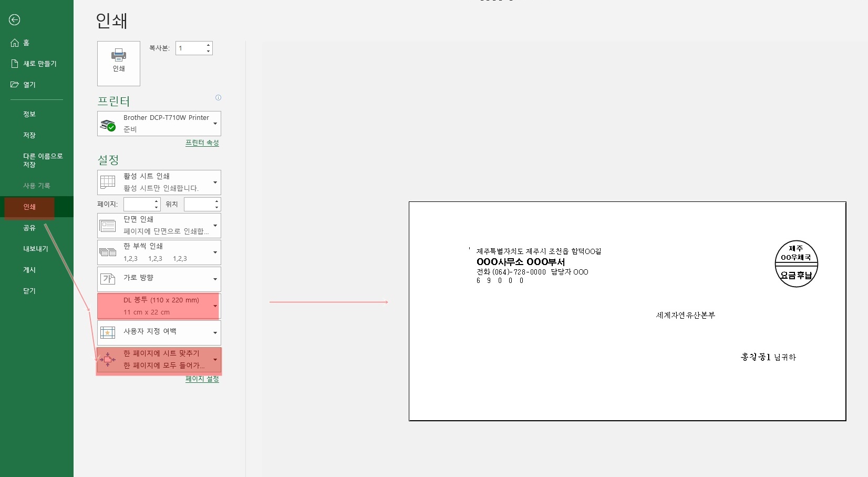Image resolution: width=868 pixels, height=477 pixels.
Task: Click the custom margins icon
Action: pos(108,332)
